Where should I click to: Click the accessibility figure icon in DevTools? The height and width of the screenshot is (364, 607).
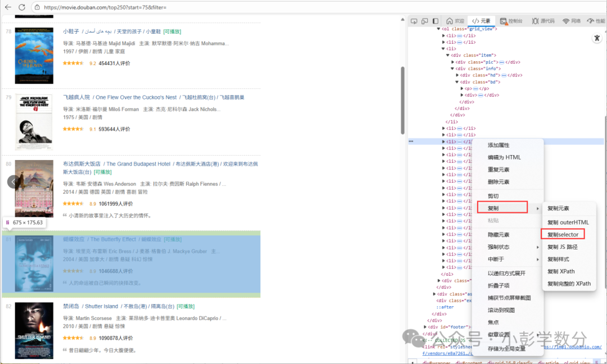click(x=596, y=38)
